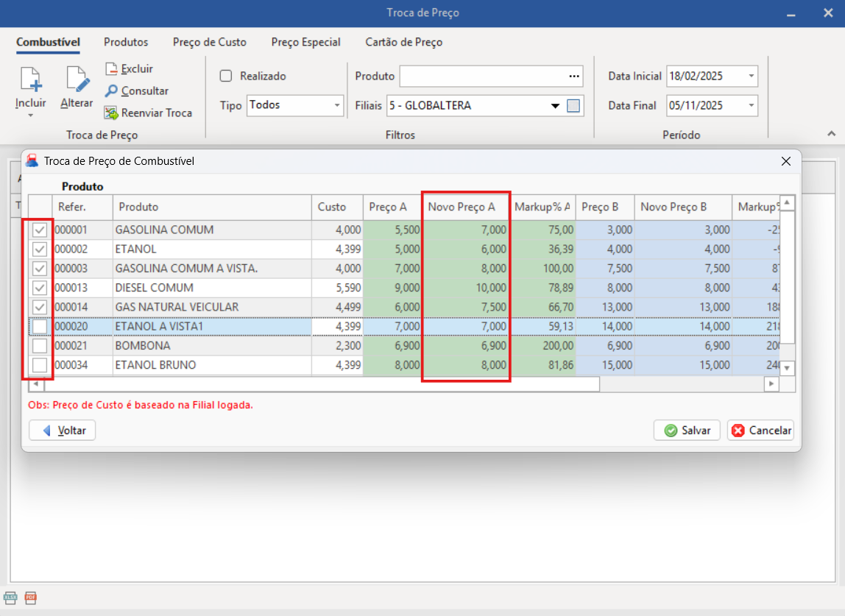Open the Cartão de Preço tab

(x=404, y=42)
